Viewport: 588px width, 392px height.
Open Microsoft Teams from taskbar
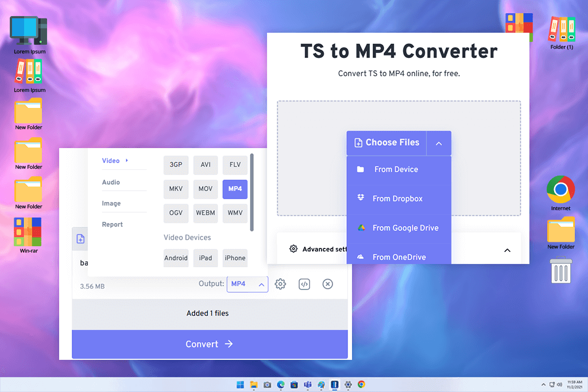point(308,385)
